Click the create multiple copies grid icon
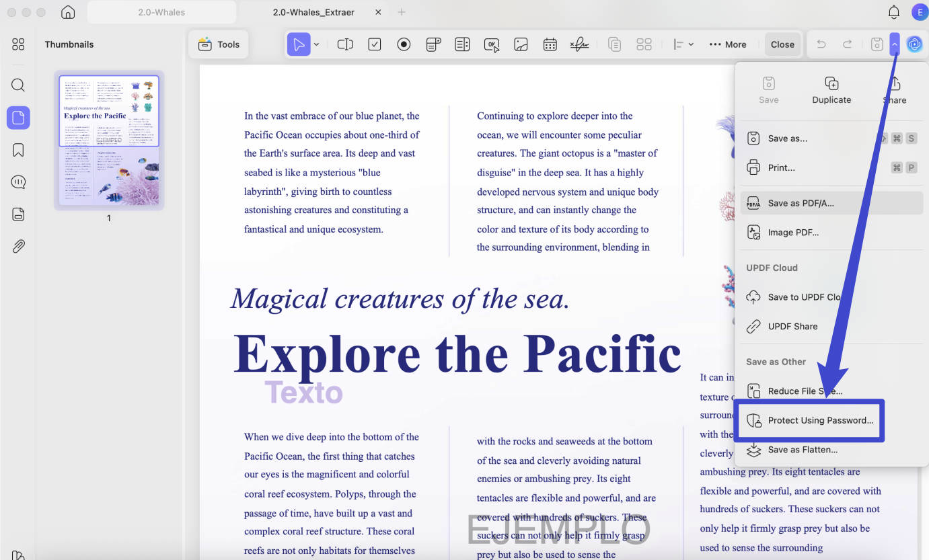The height and width of the screenshot is (560, 929). click(644, 44)
